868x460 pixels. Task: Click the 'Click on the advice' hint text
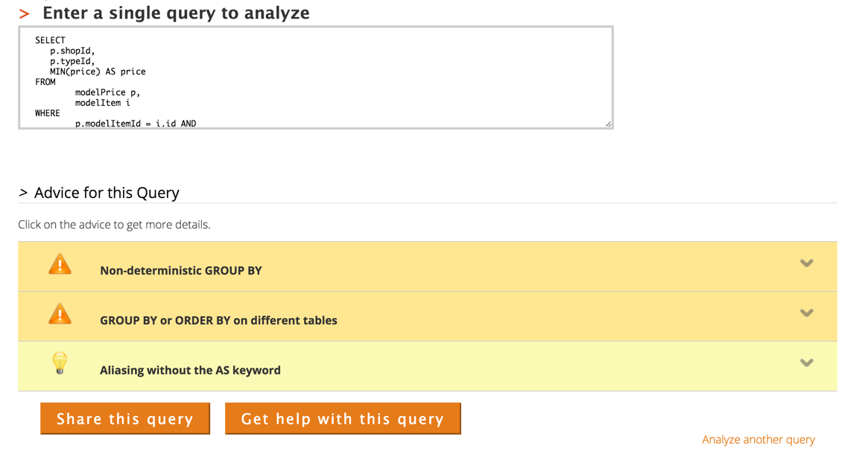click(114, 225)
